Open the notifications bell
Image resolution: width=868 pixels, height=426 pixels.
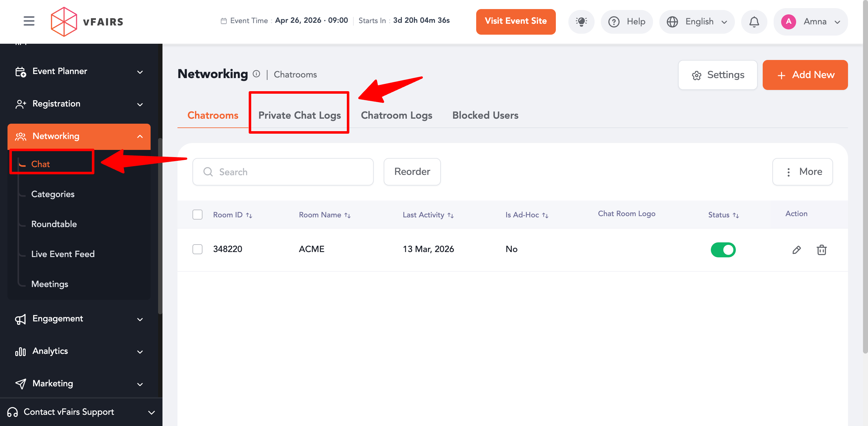(754, 22)
